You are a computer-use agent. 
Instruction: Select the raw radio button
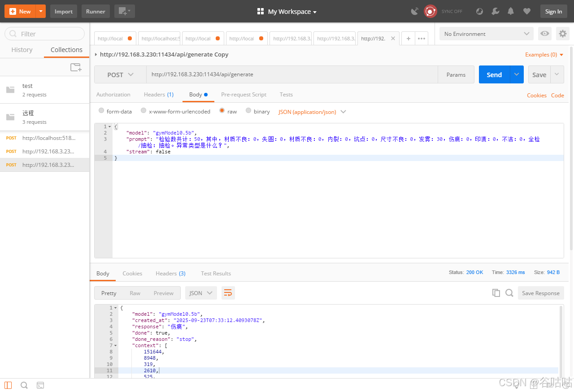[x=222, y=111]
